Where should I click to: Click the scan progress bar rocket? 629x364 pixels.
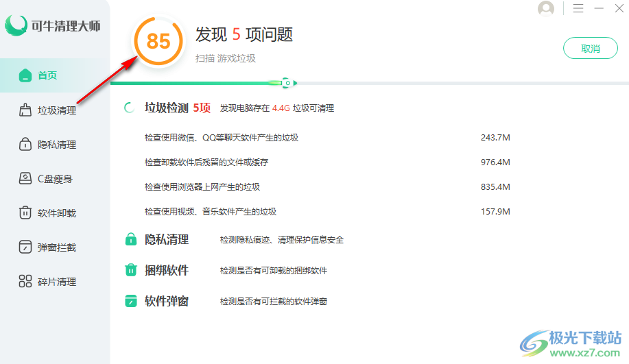click(x=289, y=83)
